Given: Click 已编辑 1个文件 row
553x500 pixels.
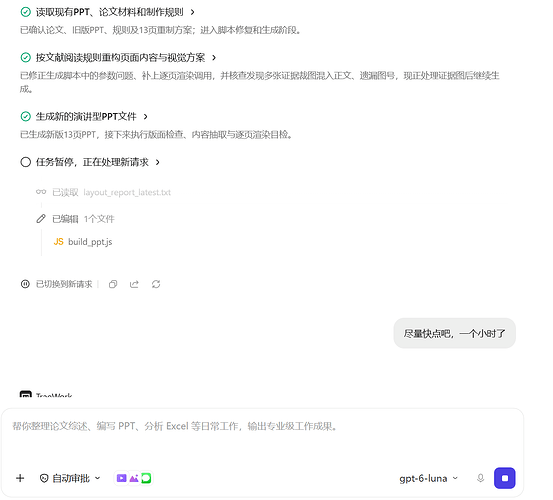Looking at the screenshot, I should tap(75, 219).
